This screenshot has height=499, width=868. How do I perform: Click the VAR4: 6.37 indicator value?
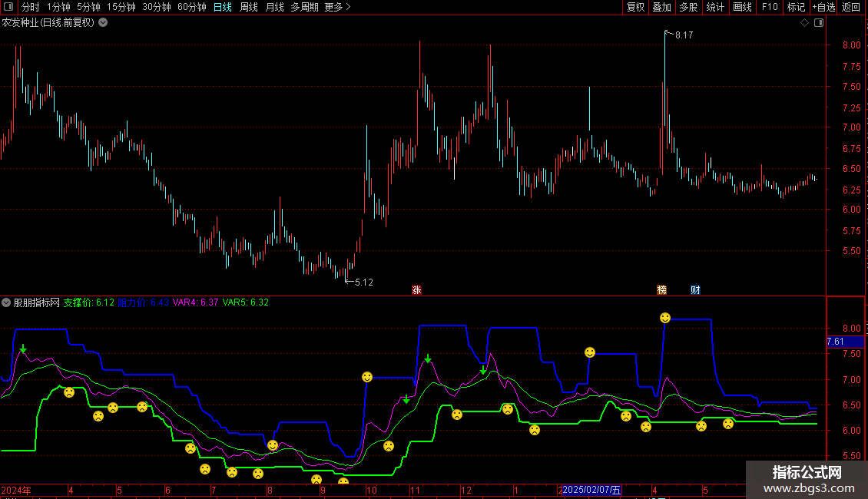(x=195, y=302)
